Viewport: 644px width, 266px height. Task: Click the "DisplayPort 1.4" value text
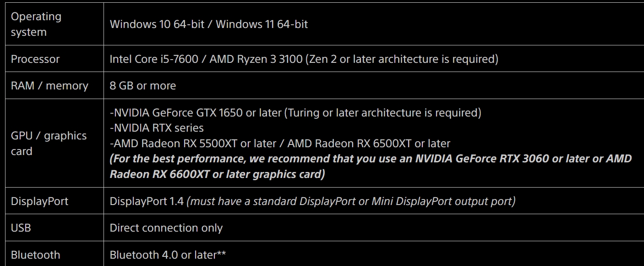[146, 201]
